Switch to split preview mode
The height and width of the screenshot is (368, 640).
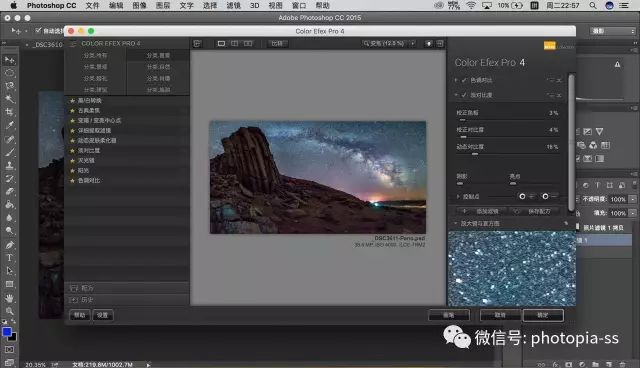[235, 43]
